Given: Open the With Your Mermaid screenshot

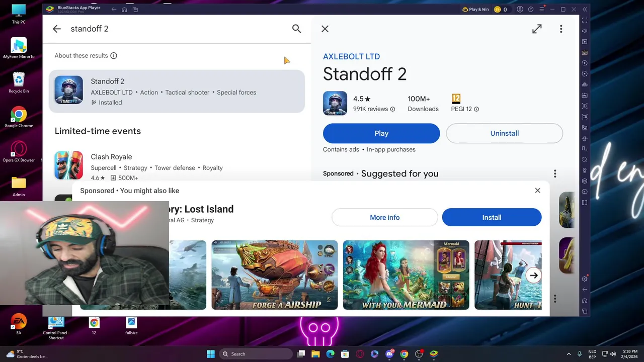Looking at the screenshot, I should pyautogui.click(x=406, y=275).
